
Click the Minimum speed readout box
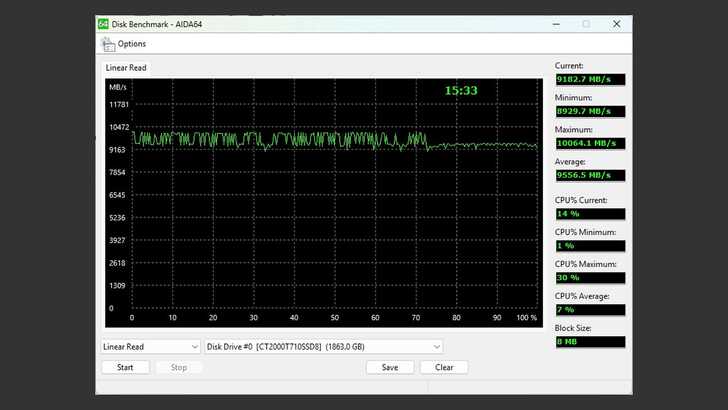coord(590,111)
